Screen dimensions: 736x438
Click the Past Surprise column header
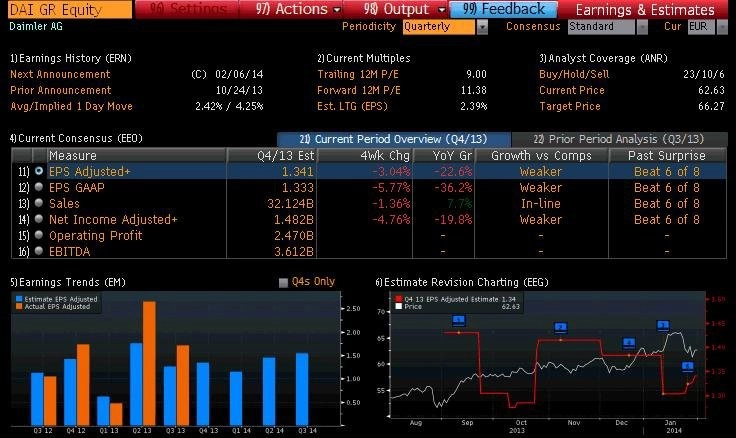(x=667, y=155)
